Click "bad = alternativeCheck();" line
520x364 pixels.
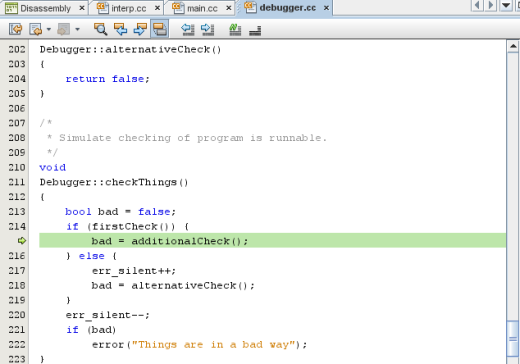coord(173,286)
